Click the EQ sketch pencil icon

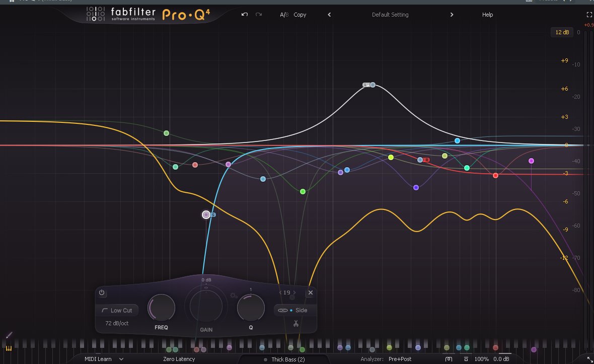click(9, 335)
